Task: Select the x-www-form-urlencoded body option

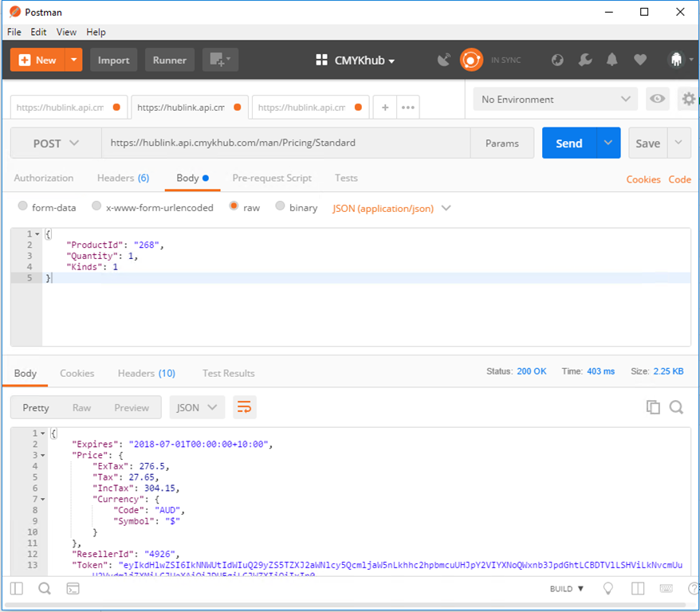Action: [96, 206]
